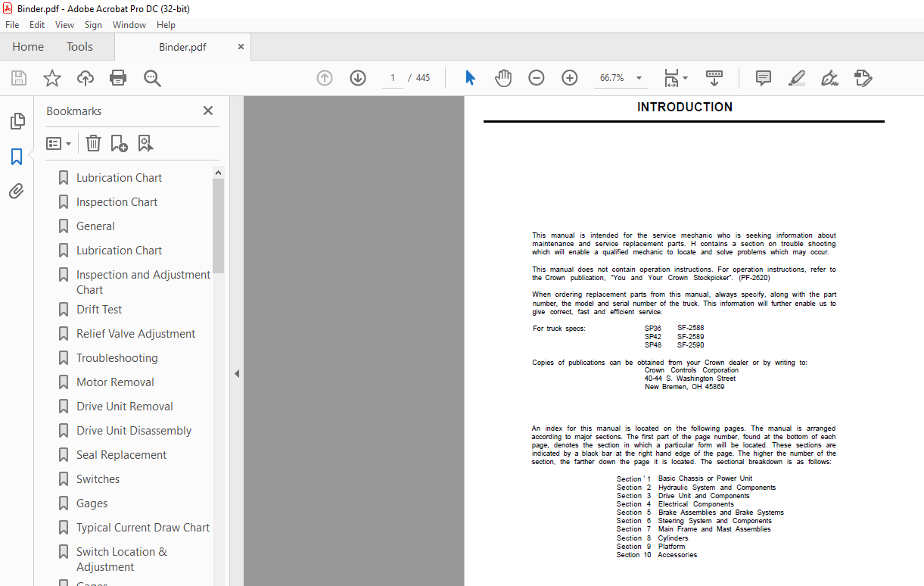Click the total page count 445
The image size is (924, 586).
point(423,78)
